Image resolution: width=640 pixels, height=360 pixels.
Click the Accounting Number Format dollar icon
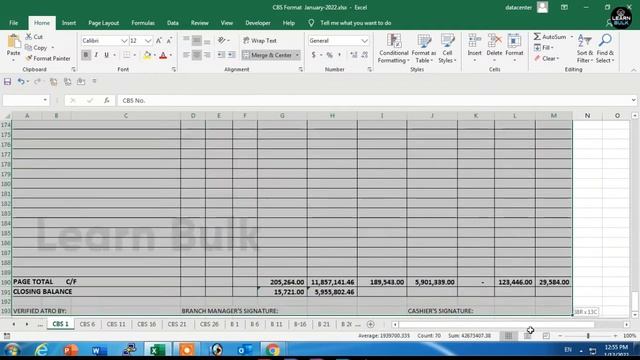313,55
